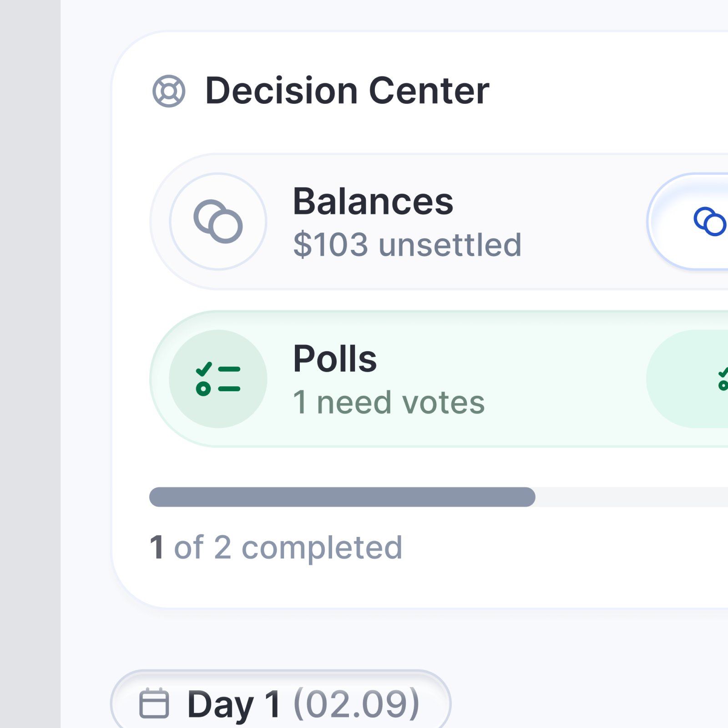Click the gray coins icon beside Balances
This screenshot has height=728, width=728.
(218, 222)
